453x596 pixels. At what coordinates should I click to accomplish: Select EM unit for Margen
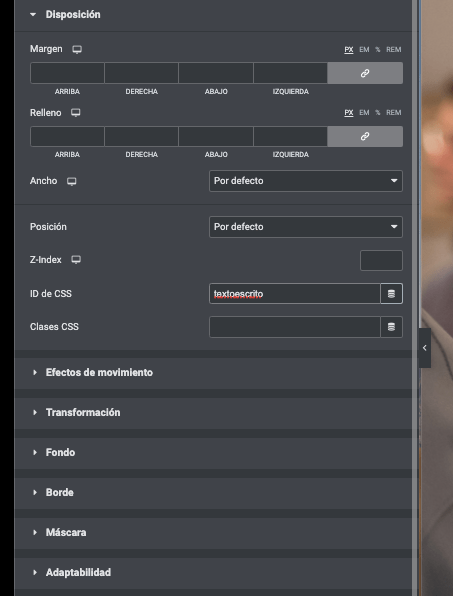[x=364, y=49]
